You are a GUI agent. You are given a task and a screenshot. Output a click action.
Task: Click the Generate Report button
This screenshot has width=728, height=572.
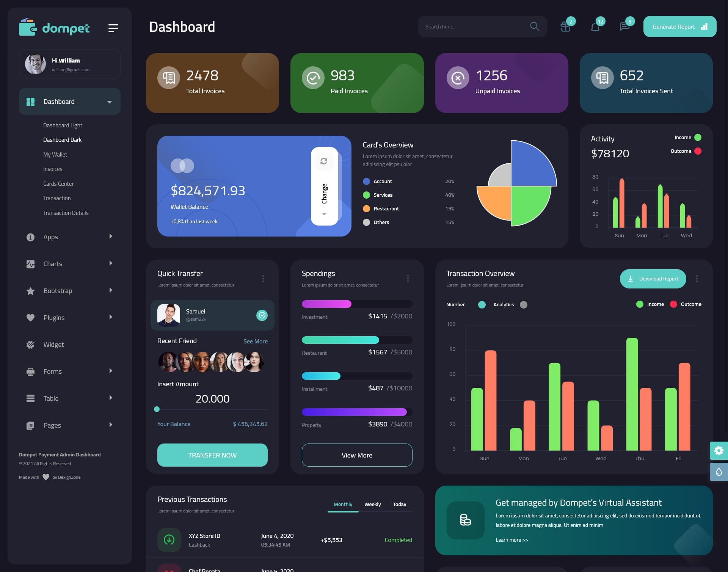679,26
